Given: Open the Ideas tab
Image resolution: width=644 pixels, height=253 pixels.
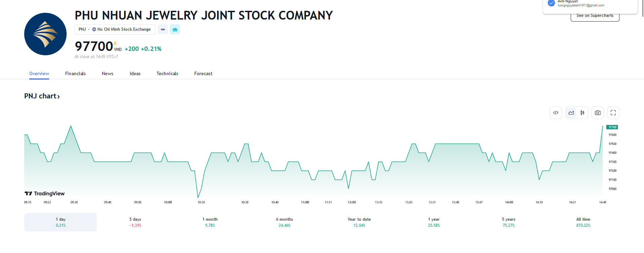Looking at the screenshot, I should (x=135, y=73).
